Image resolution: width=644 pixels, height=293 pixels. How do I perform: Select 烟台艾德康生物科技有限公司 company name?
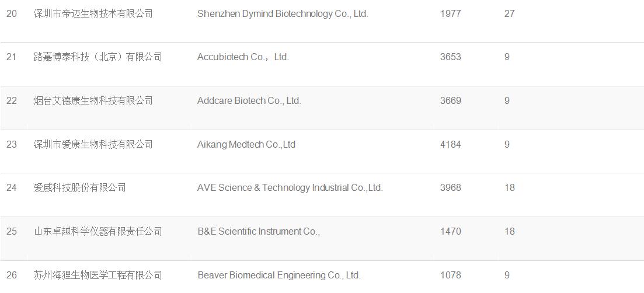tap(93, 100)
